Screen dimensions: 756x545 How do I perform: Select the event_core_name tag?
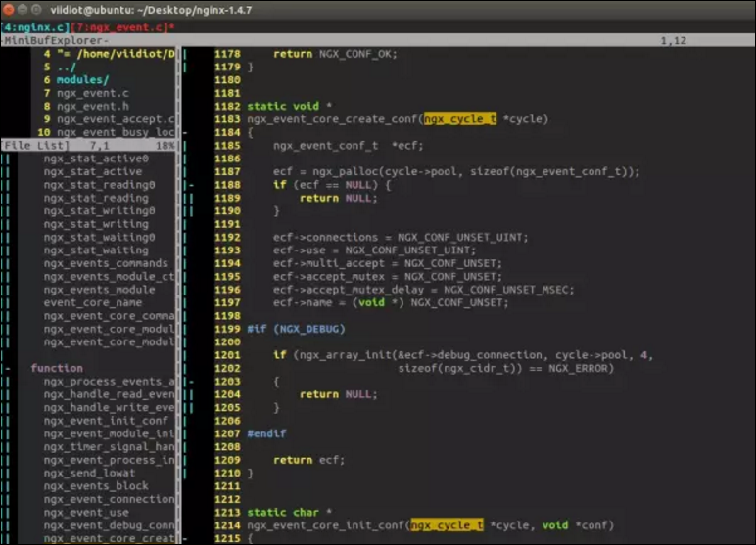[x=93, y=302]
